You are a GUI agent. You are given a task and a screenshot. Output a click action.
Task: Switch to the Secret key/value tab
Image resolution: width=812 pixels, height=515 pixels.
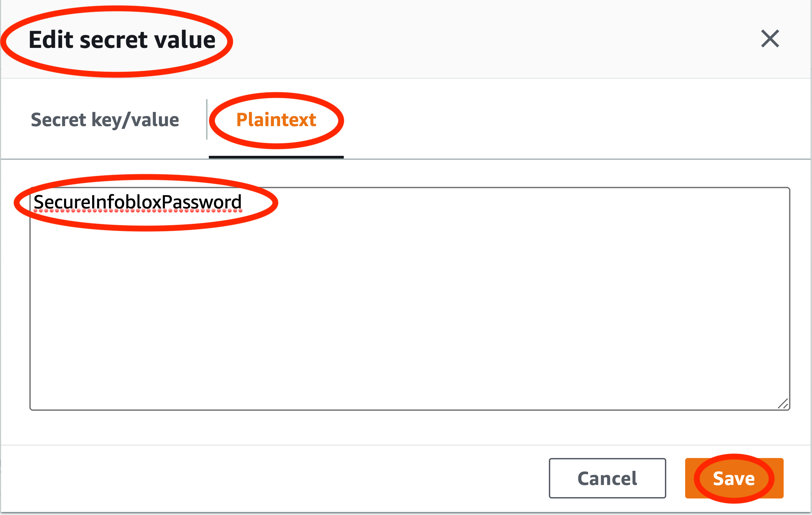pos(105,120)
